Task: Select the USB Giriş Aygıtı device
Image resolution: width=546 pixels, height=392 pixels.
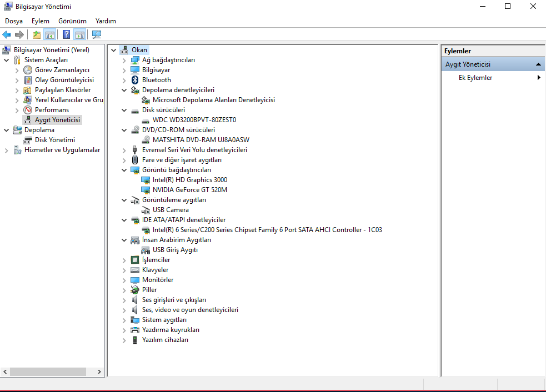Action: coord(175,250)
